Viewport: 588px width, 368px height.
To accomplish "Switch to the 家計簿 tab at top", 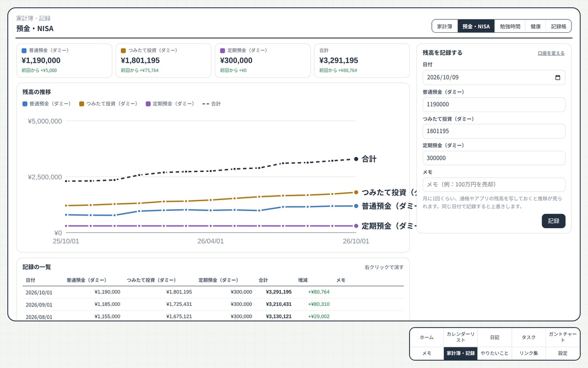I will (x=445, y=26).
